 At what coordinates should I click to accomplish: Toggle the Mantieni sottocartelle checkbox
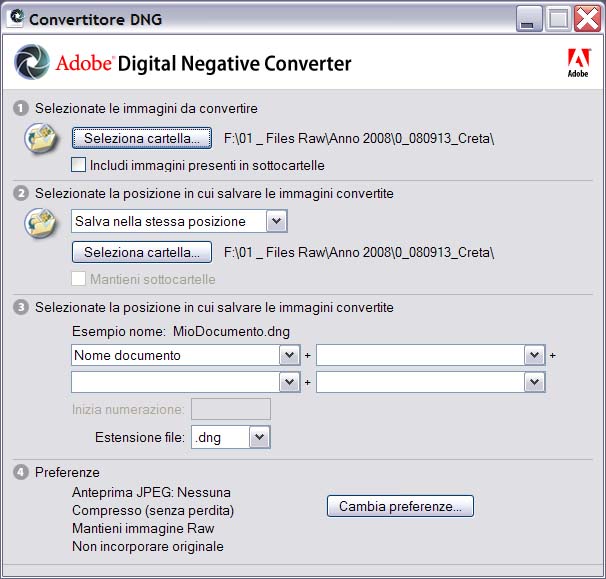[x=78, y=279]
